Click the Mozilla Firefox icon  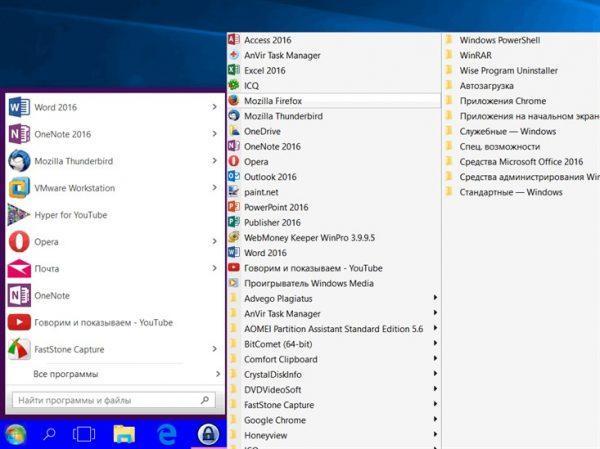pyautogui.click(x=234, y=100)
